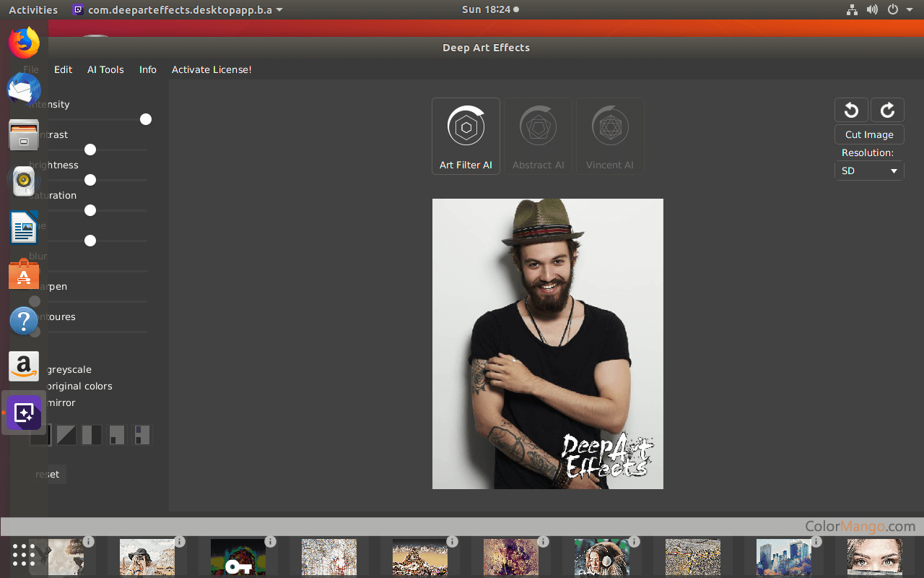Viewport: 924px width, 578px height.
Task: Open the Resolution SD dropdown
Action: coord(869,171)
